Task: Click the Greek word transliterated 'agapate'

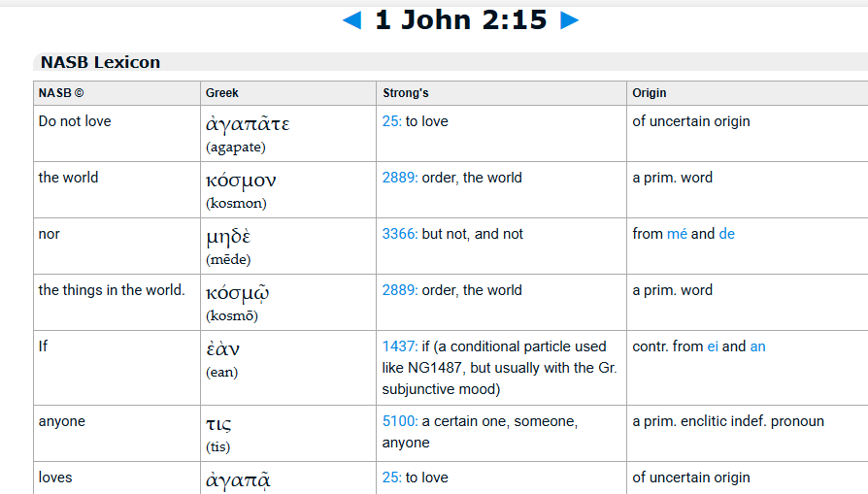Action: pyautogui.click(x=248, y=124)
